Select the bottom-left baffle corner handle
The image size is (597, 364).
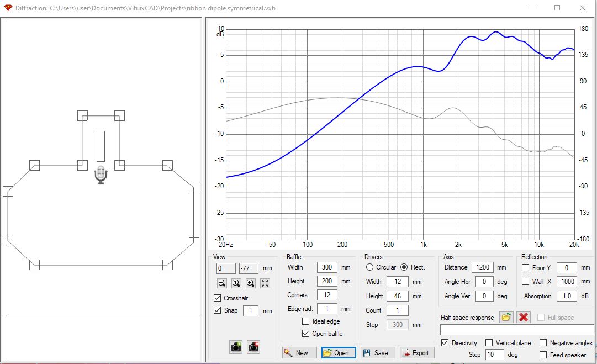35,265
